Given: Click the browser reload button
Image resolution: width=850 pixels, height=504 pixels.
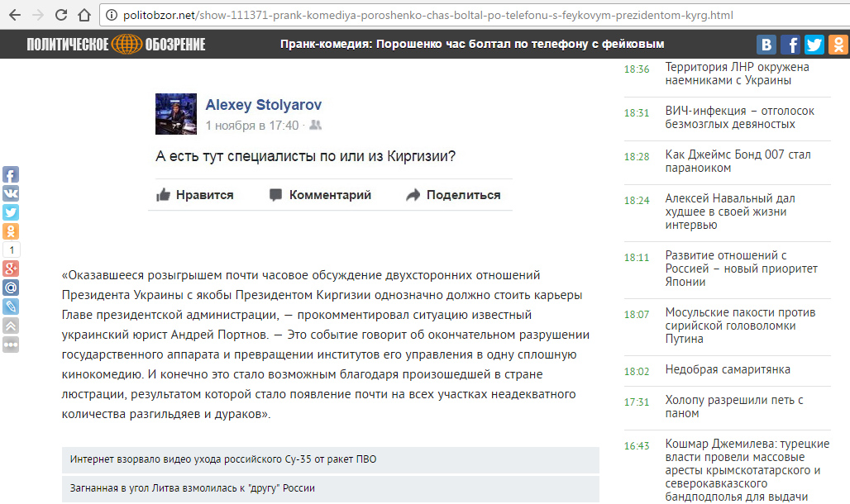Looking at the screenshot, I should [60, 15].
